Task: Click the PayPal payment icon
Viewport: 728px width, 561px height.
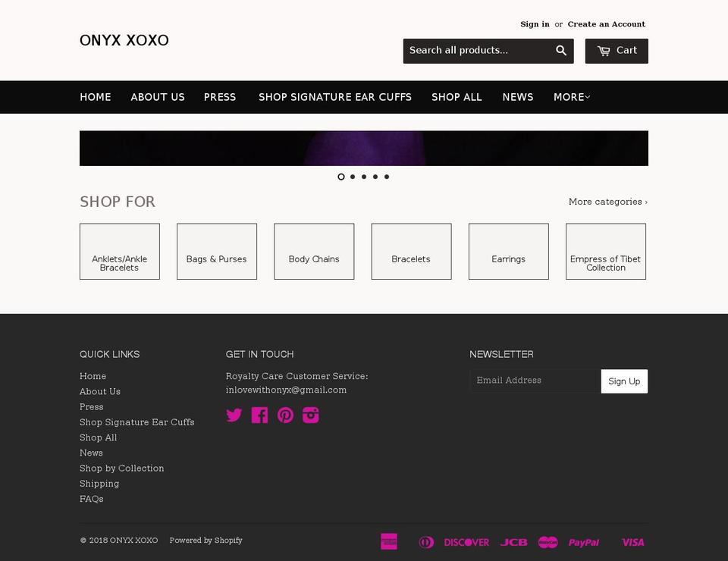Action: click(x=584, y=543)
